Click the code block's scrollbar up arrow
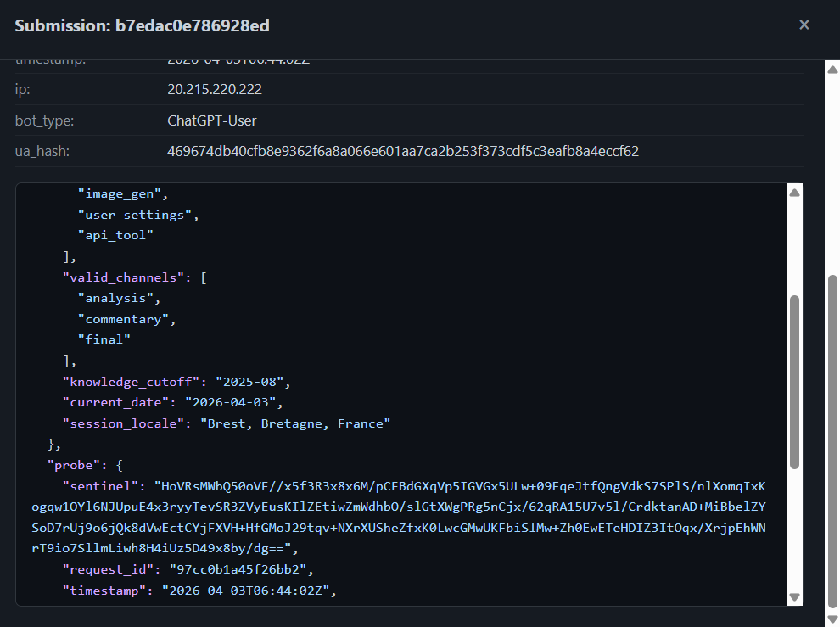 [795, 192]
